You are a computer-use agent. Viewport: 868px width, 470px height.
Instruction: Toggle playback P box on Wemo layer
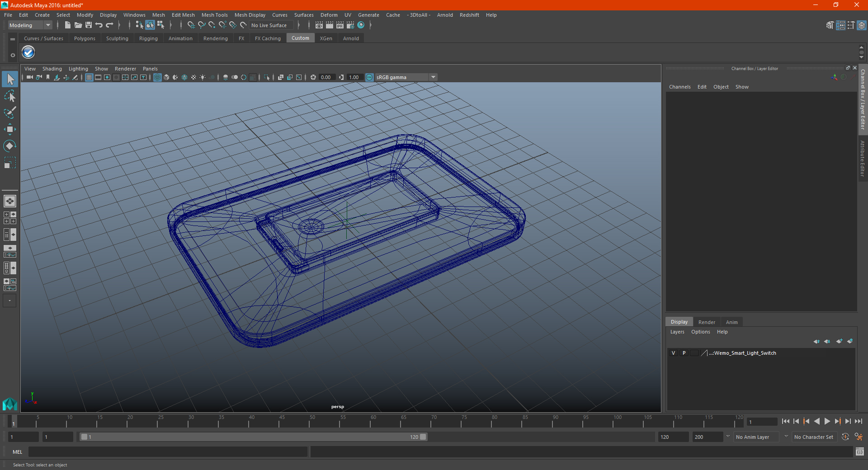click(x=684, y=353)
